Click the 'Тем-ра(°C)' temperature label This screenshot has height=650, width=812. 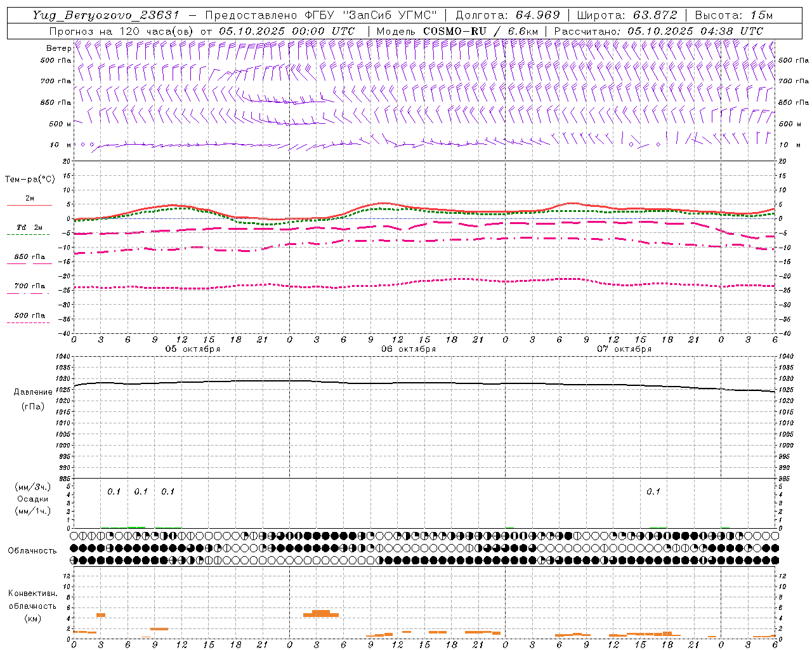(x=30, y=180)
